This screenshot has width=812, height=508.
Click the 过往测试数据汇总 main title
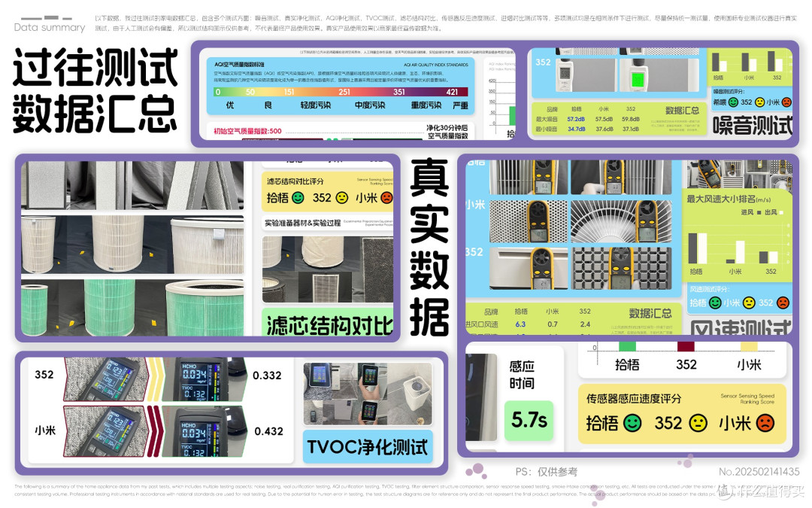[x=95, y=90]
